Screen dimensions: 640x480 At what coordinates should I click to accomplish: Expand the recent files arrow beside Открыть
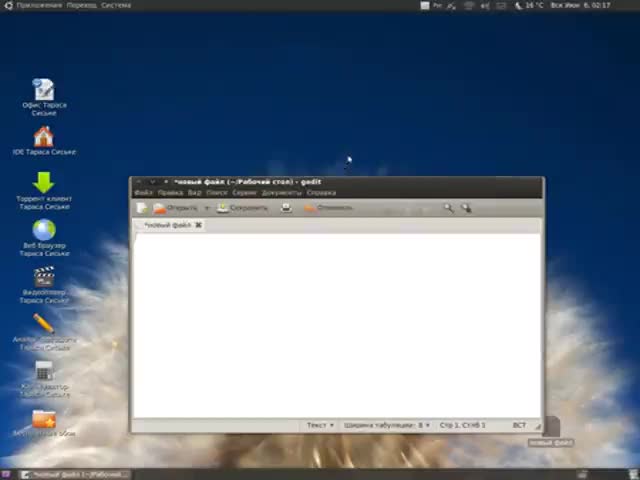coord(207,208)
